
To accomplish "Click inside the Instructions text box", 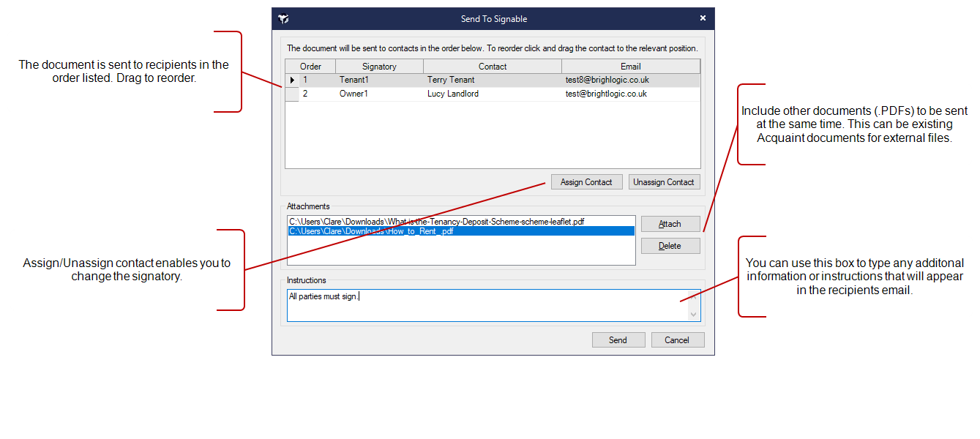I will click(x=483, y=306).
